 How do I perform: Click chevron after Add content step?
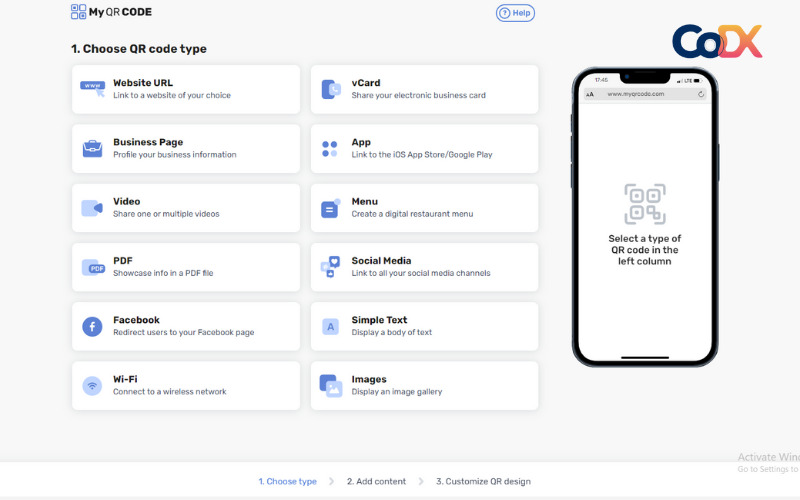pos(421,481)
